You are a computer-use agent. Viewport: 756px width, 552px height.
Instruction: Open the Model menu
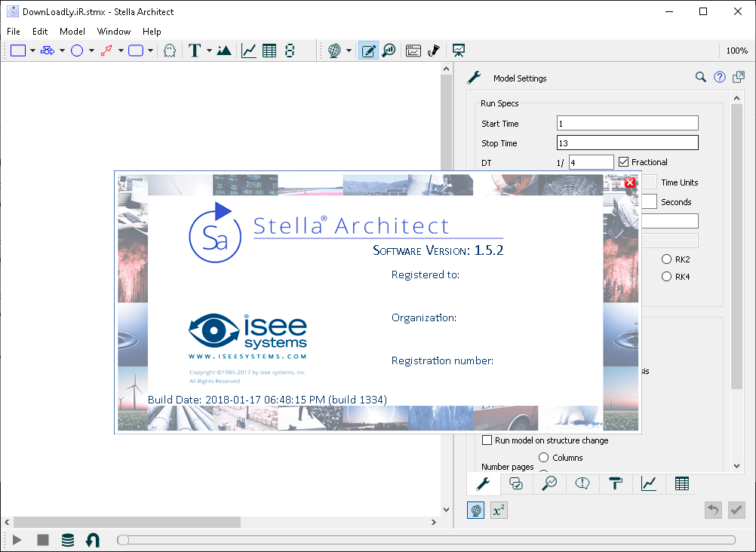(x=72, y=32)
